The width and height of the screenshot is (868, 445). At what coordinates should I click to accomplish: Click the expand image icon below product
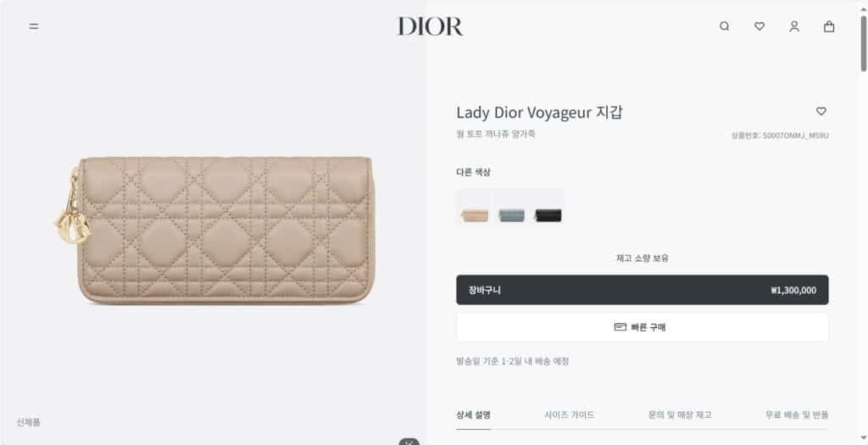[409, 442]
